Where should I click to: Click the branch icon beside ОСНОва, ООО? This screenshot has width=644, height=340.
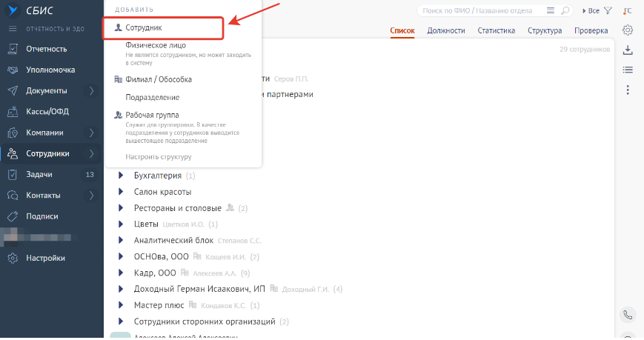(197, 256)
